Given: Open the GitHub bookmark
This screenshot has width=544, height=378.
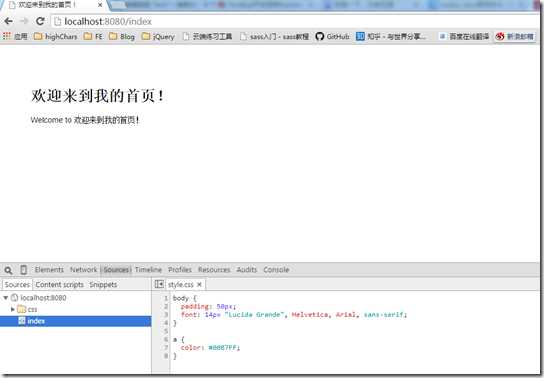Looking at the screenshot, I should [332, 36].
